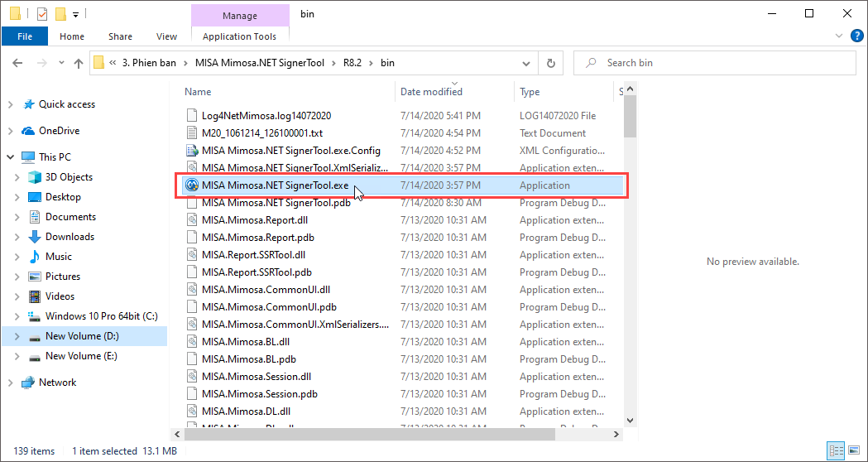Click the Properties icon in Quick Access Toolbar
The height and width of the screenshot is (462, 868).
pos(42,14)
